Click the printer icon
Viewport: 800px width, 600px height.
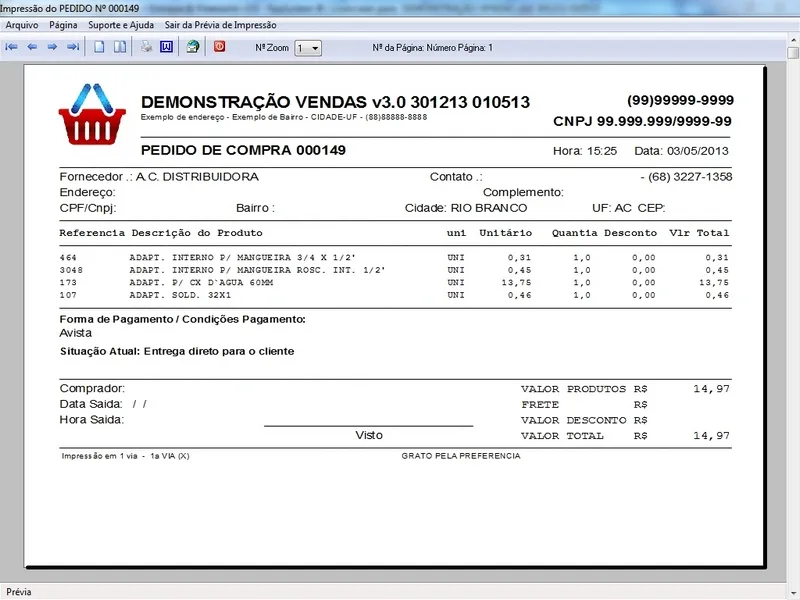[x=146, y=47]
